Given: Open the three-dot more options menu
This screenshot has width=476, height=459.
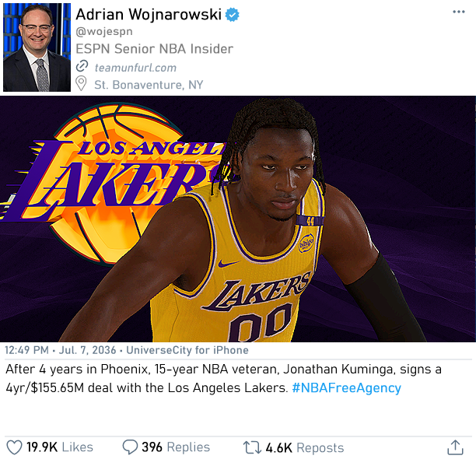Looking at the screenshot, I should pyautogui.click(x=458, y=12).
